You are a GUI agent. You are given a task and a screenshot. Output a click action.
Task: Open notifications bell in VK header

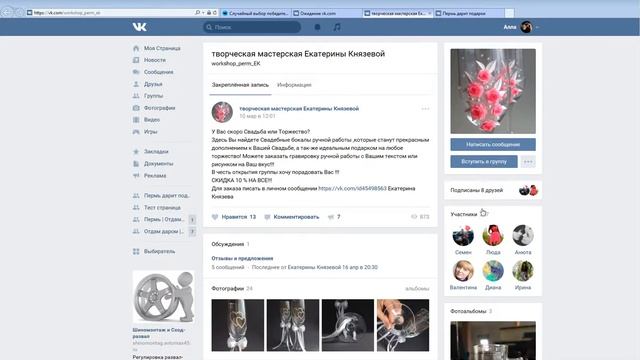coord(317,27)
